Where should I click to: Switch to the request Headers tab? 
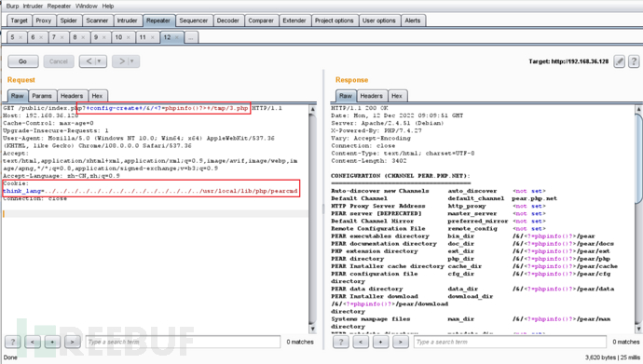72,96
